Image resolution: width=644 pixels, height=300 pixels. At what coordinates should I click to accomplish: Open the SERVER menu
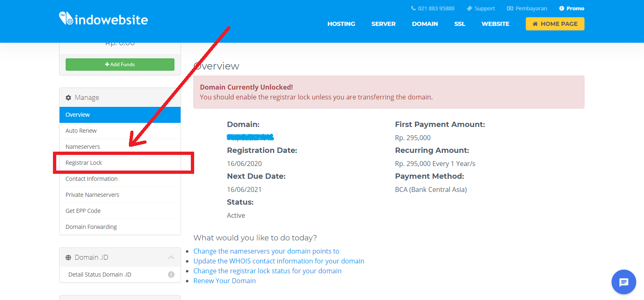[x=383, y=24]
